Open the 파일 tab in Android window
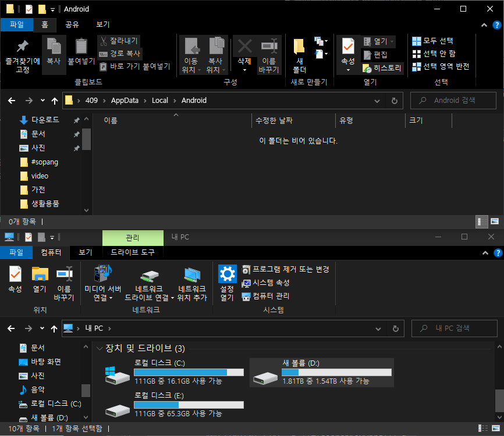The width and height of the screenshot is (504, 436). (x=17, y=24)
